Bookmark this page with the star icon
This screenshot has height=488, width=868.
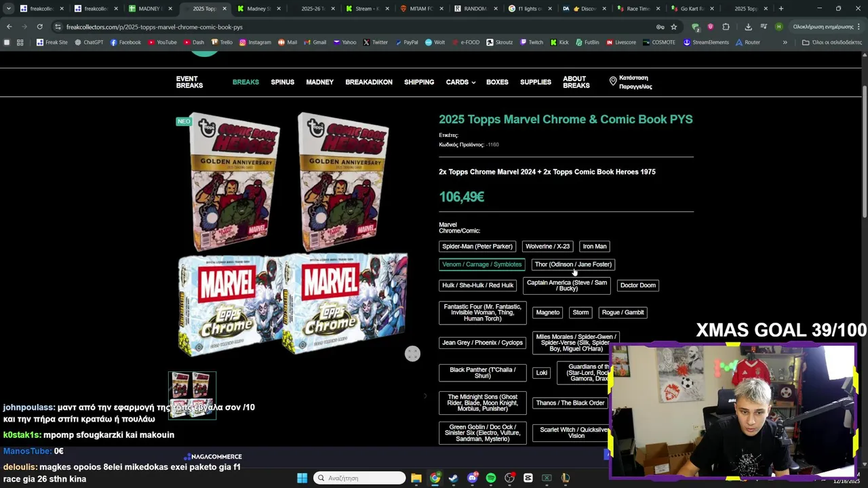[673, 26]
